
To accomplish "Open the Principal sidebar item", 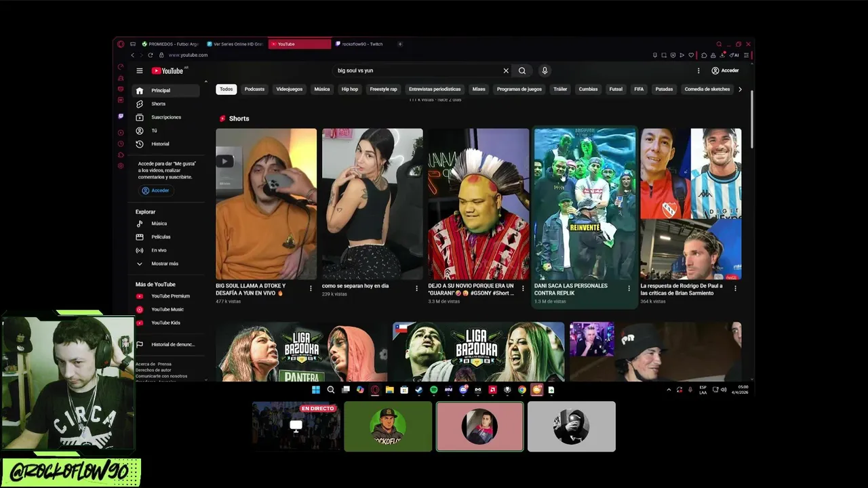I will [x=166, y=90].
